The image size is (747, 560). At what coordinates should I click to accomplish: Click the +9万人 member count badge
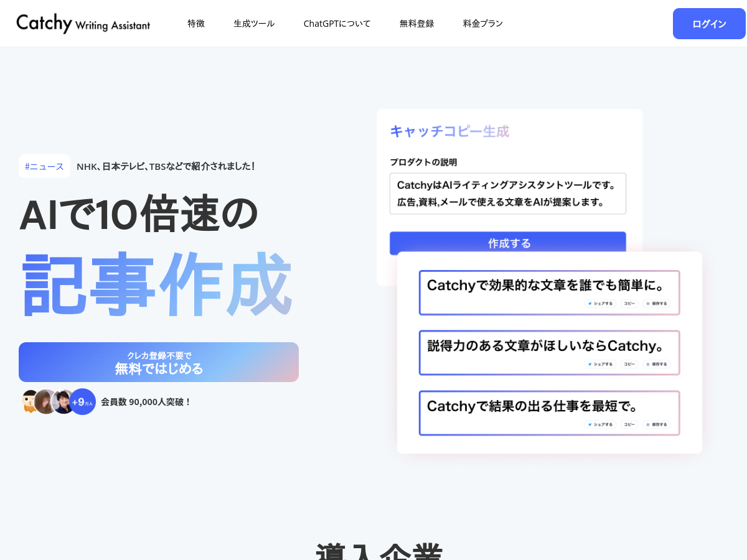[82, 402]
